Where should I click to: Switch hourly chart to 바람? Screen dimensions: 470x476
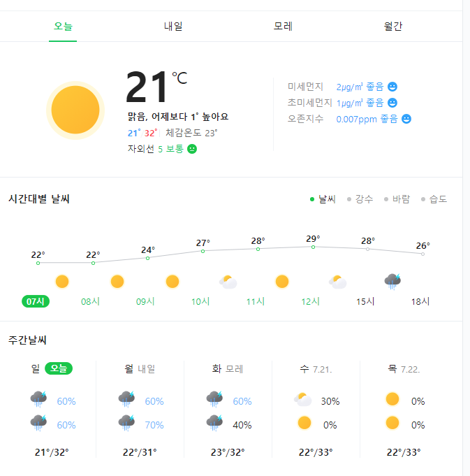[x=397, y=199]
